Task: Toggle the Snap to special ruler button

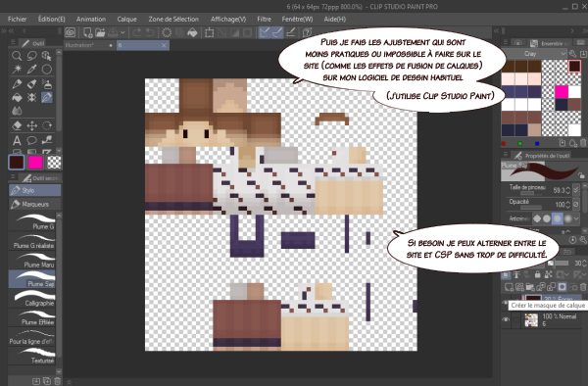Action: tap(277, 32)
